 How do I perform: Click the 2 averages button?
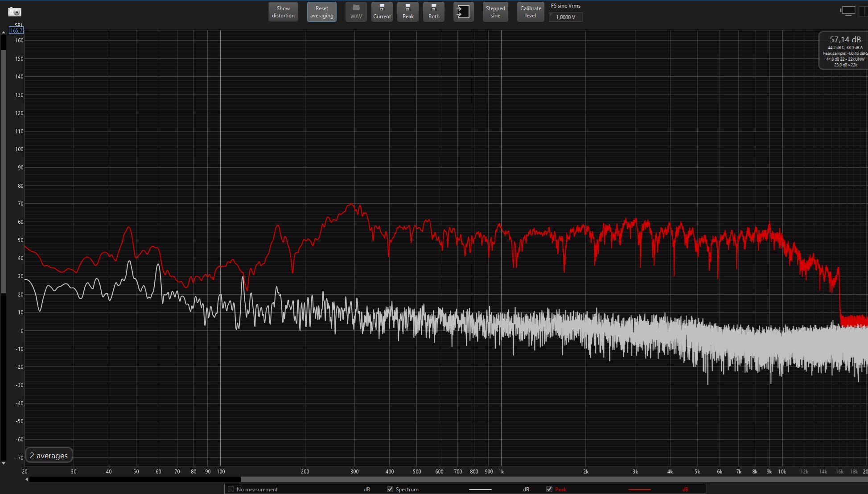49,455
